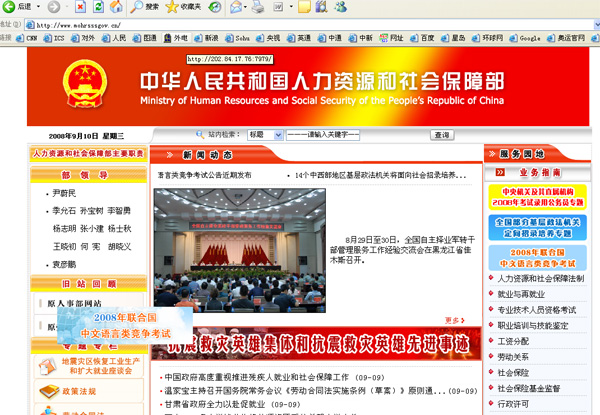Click the Mail envelope icon

coord(236,7)
